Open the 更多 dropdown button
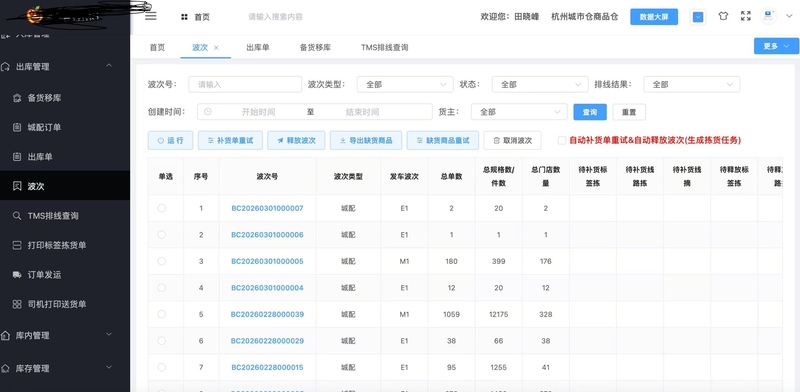 coord(776,46)
